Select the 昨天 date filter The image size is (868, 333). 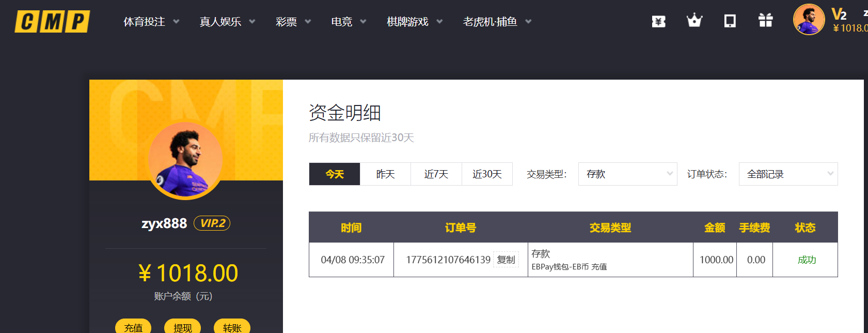(385, 174)
